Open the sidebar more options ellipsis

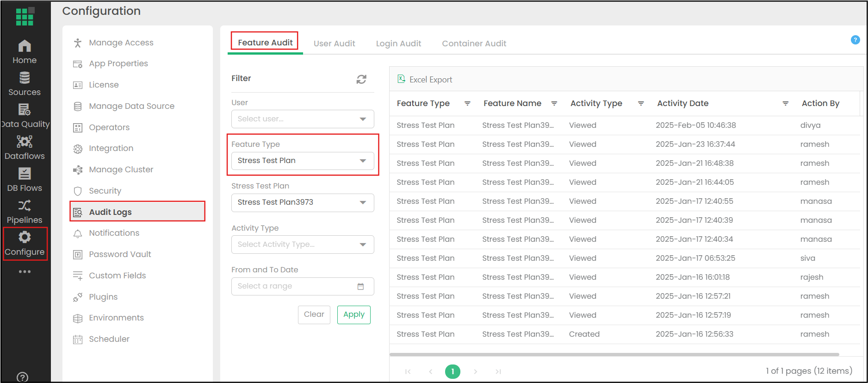(25, 272)
